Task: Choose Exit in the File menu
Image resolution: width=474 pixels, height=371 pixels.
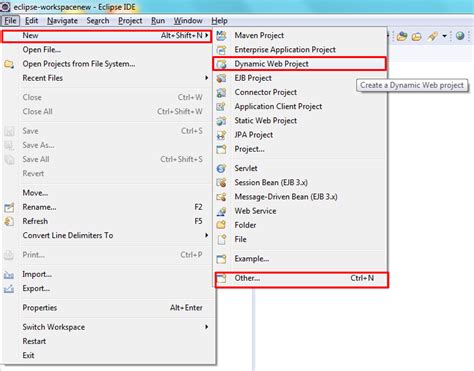Action: (107, 355)
